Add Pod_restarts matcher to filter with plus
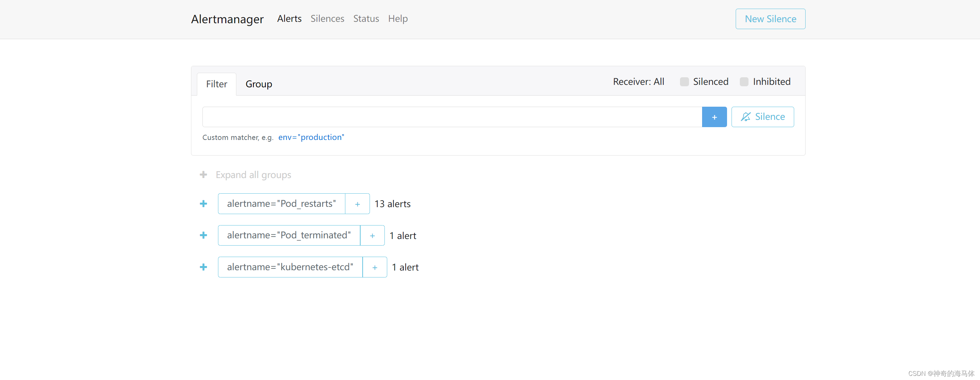Viewport: 980px width, 380px height. [x=357, y=204]
